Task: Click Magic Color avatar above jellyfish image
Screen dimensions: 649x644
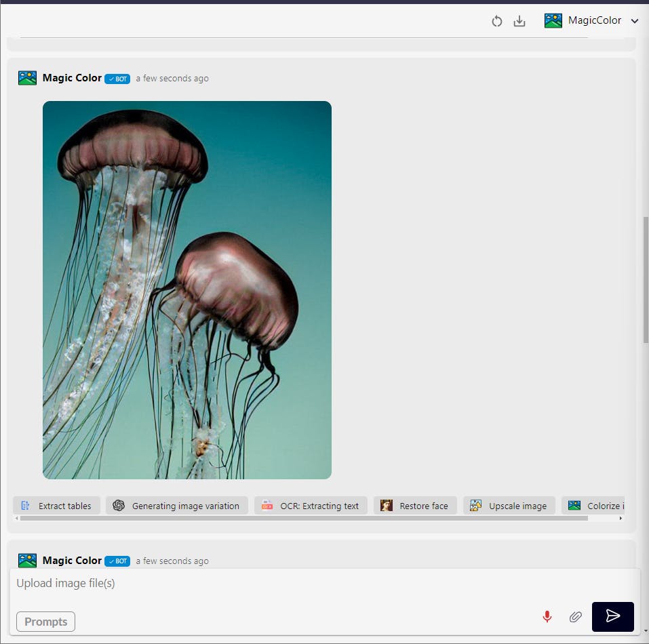Action: pyautogui.click(x=27, y=78)
